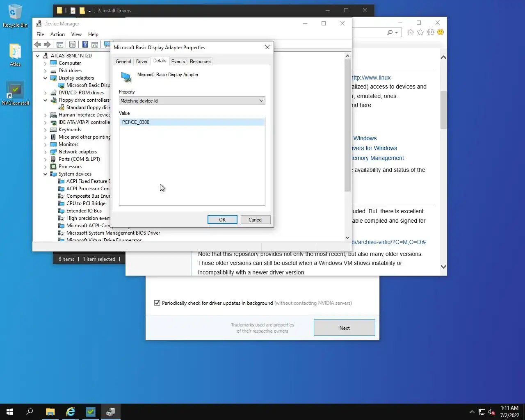Select the PCI\CC_0300 value entry

[192, 122]
